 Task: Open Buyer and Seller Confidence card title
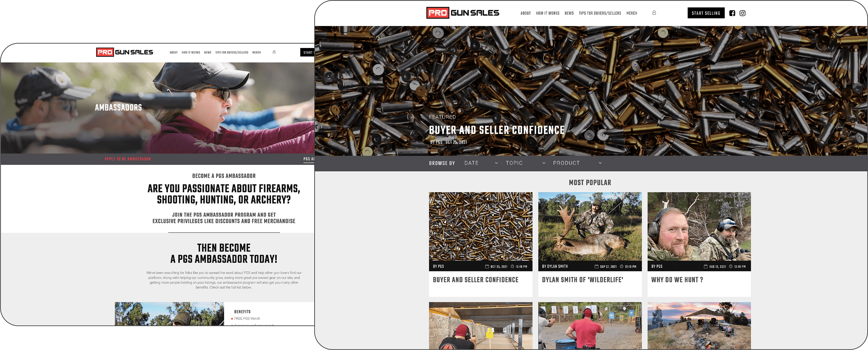pos(476,280)
